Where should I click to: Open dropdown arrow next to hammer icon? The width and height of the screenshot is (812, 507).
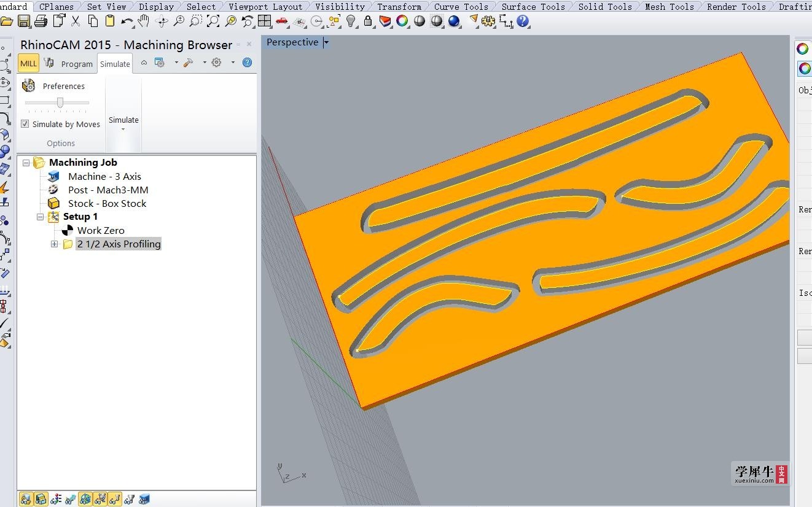coord(205,63)
